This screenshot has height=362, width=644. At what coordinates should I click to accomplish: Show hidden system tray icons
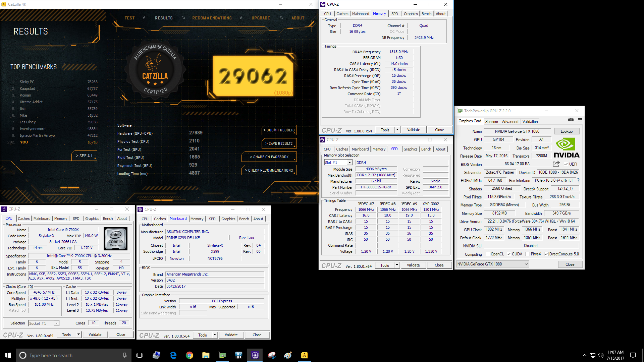click(x=585, y=355)
